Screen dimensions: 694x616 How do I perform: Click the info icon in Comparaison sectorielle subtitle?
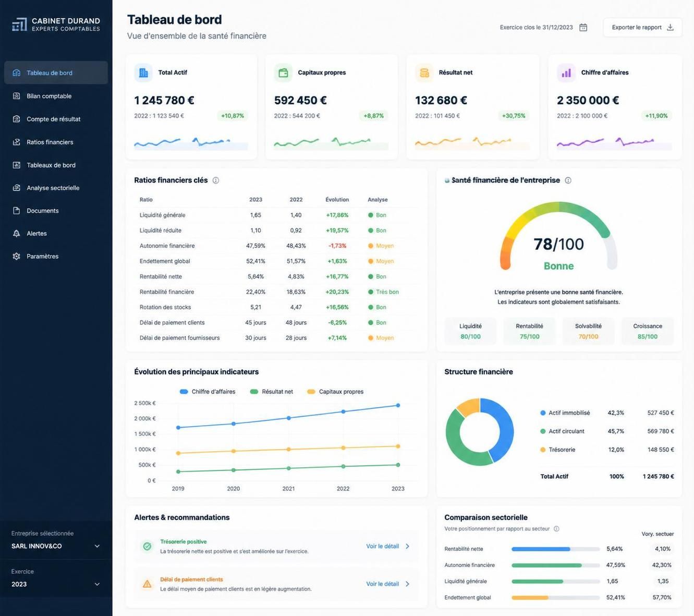point(556,529)
